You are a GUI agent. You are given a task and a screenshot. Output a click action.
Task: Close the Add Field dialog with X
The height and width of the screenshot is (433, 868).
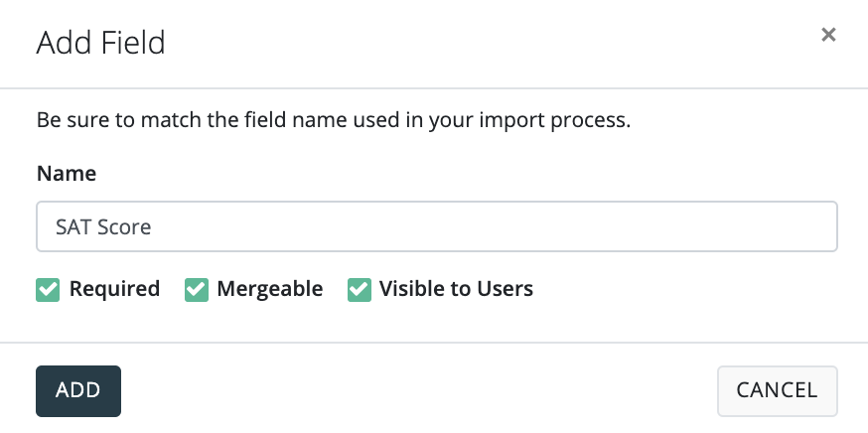point(828,36)
